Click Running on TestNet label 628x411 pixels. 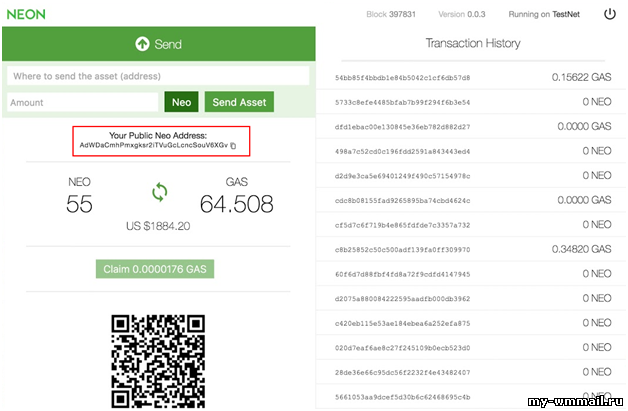(x=544, y=14)
